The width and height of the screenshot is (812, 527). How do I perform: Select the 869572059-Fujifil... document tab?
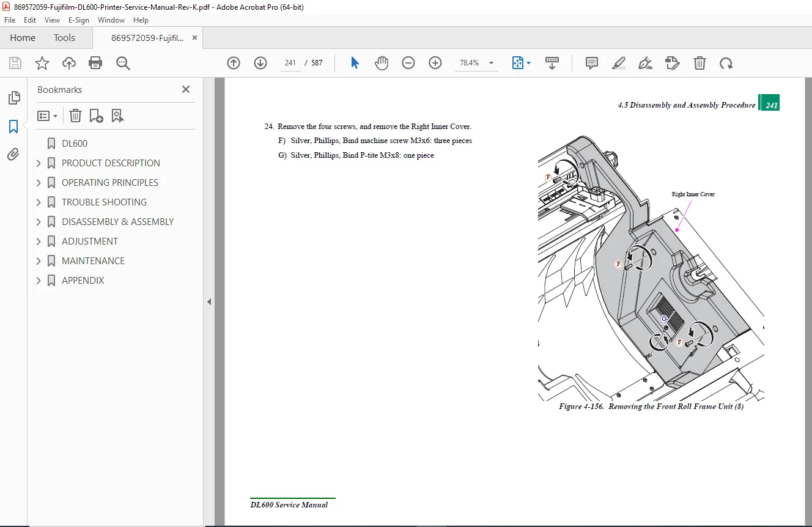click(147, 38)
